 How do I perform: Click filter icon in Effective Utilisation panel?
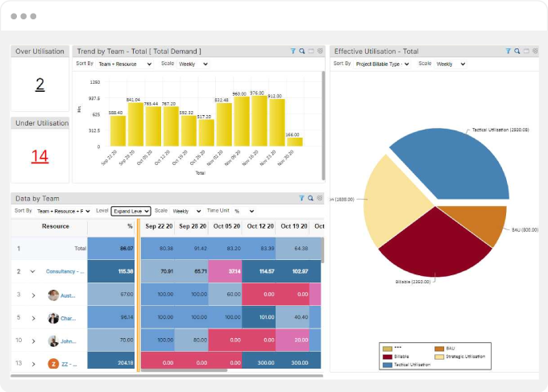[509, 52]
